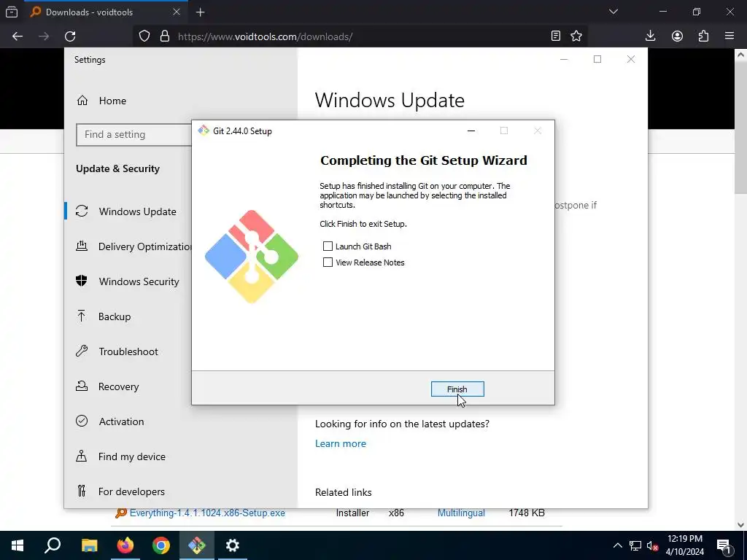Launch Google Chrome from taskbar
Viewport: 747px width, 560px height.
click(161, 545)
